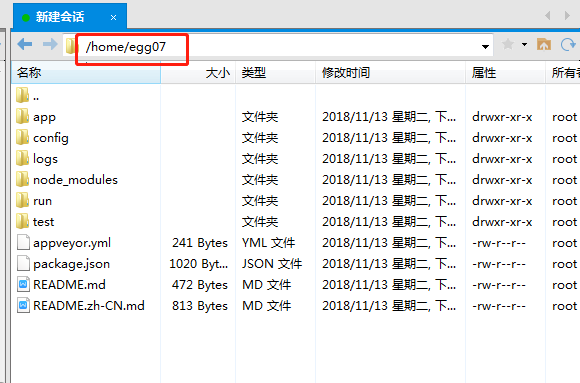
Task: Click the test row's root owner
Action: point(564,222)
